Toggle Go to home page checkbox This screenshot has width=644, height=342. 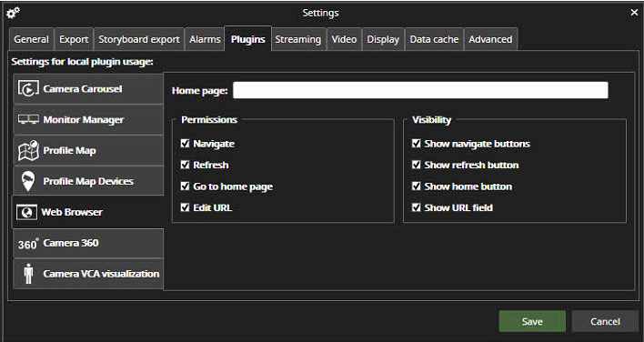coord(185,186)
